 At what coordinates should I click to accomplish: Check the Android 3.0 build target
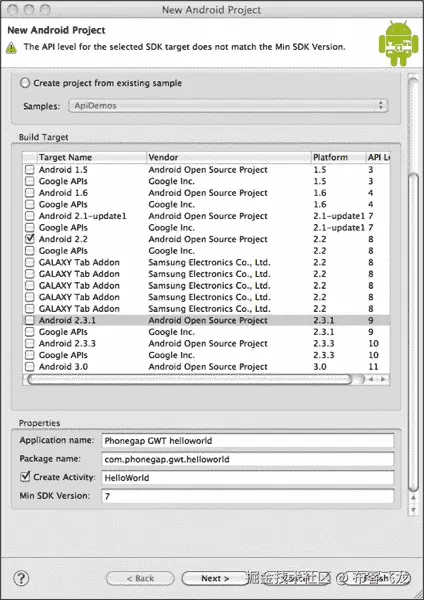click(x=29, y=367)
